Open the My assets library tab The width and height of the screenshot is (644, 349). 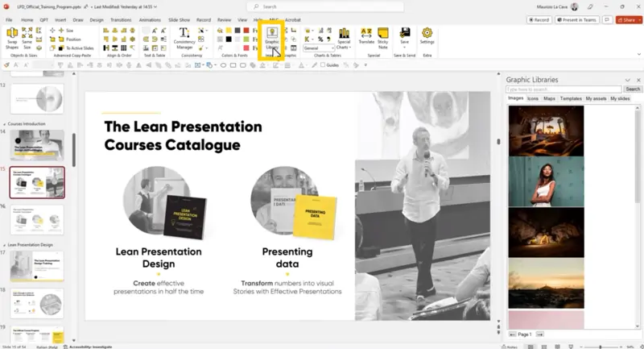[596, 98]
